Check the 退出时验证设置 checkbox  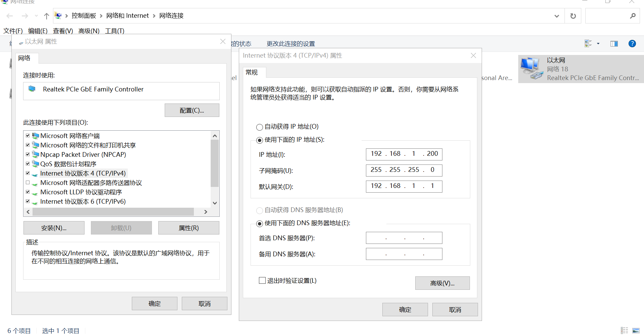point(262,280)
